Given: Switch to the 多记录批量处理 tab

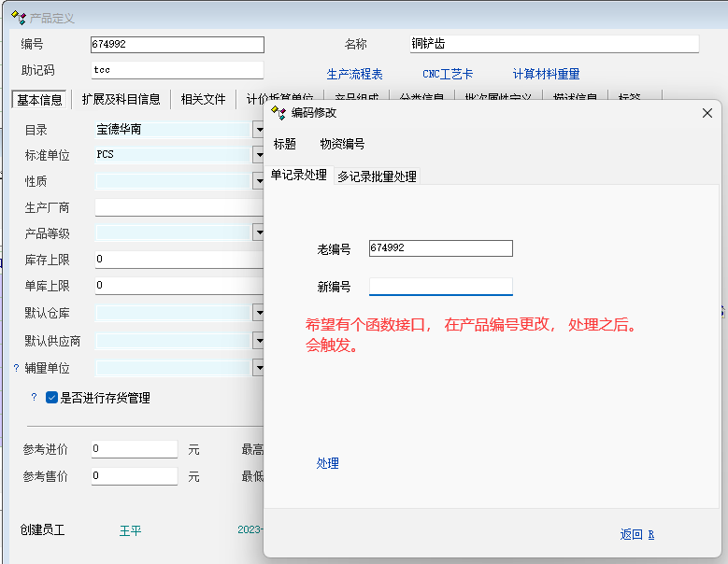Looking at the screenshot, I should (377, 176).
